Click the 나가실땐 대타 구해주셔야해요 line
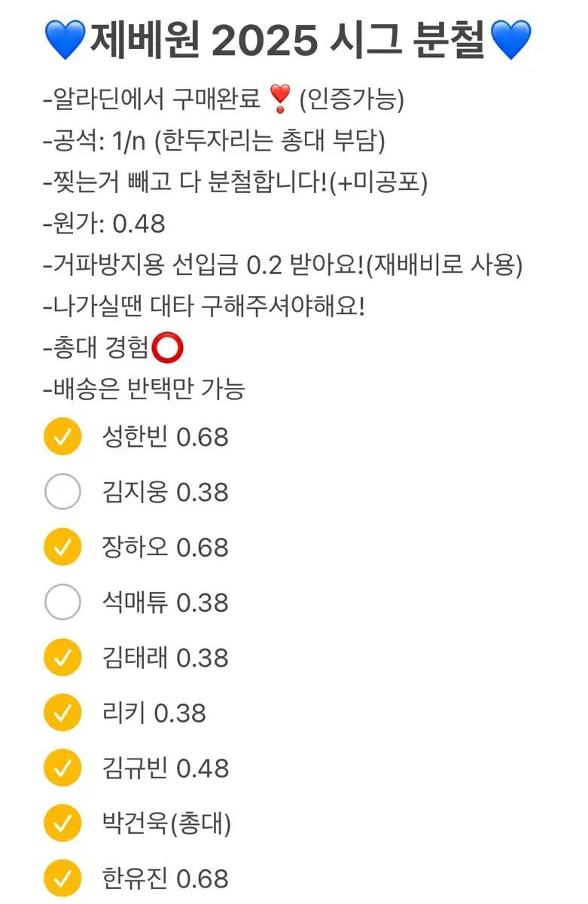588x904 pixels. pyautogui.click(x=204, y=307)
